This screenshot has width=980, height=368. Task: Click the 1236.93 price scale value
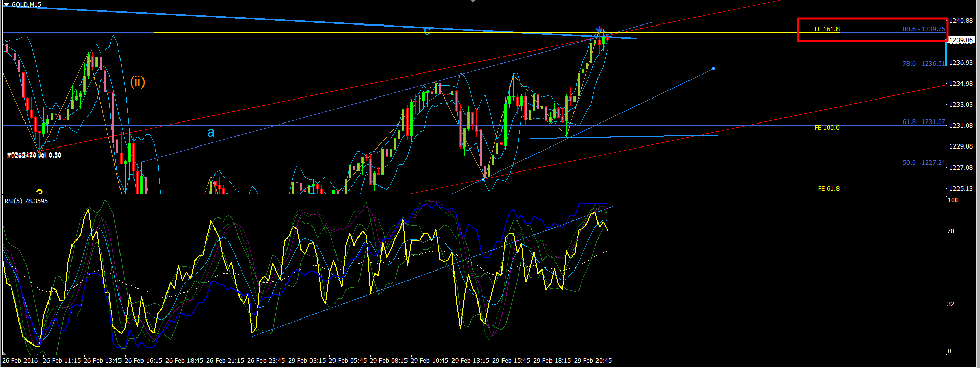coord(961,63)
